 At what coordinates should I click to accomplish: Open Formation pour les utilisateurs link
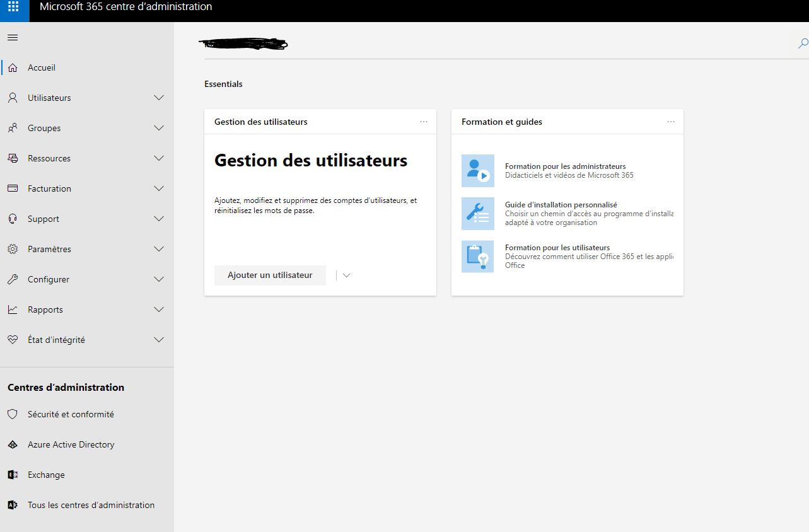(557, 248)
